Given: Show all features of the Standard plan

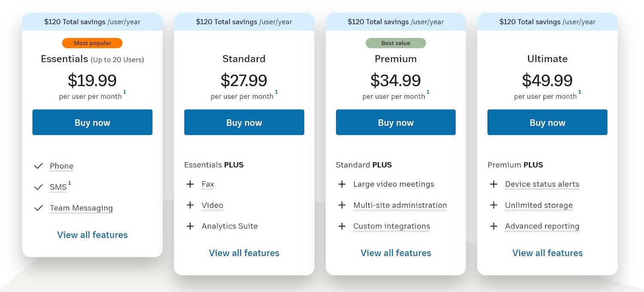Looking at the screenshot, I should point(244,253).
